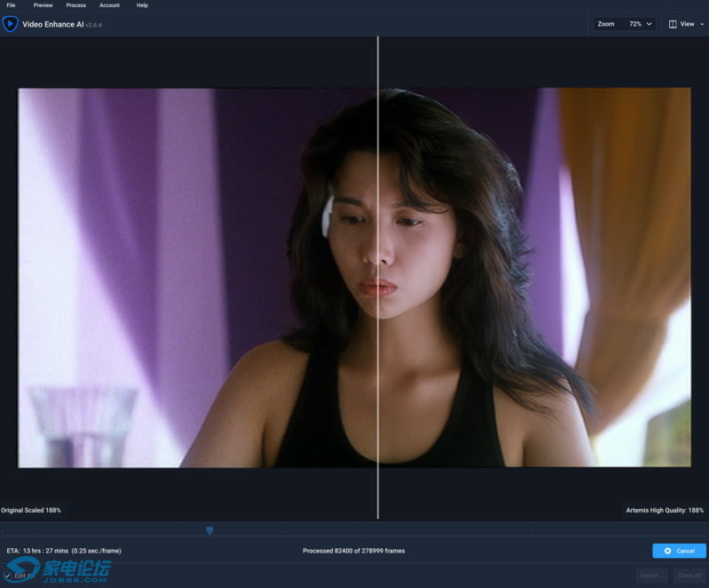Open the Zoom 72% dropdown
This screenshot has width=709, height=588.
625,24
